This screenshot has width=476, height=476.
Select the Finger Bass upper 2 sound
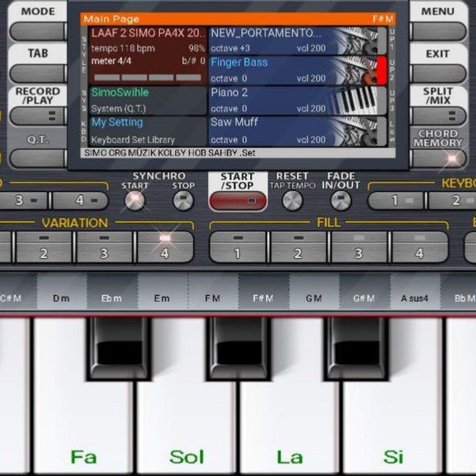(293, 70)
